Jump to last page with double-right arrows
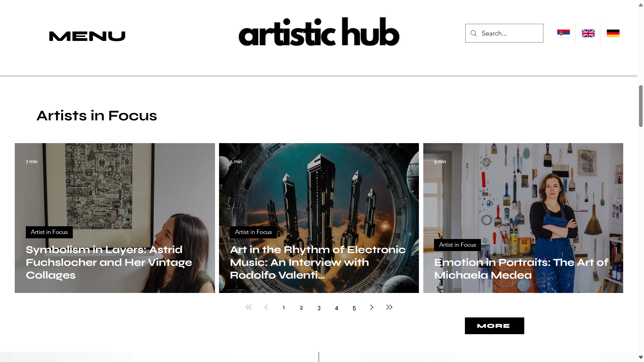Image resolution: width=644 pixels, height=362 pixels. coord(389,307)
